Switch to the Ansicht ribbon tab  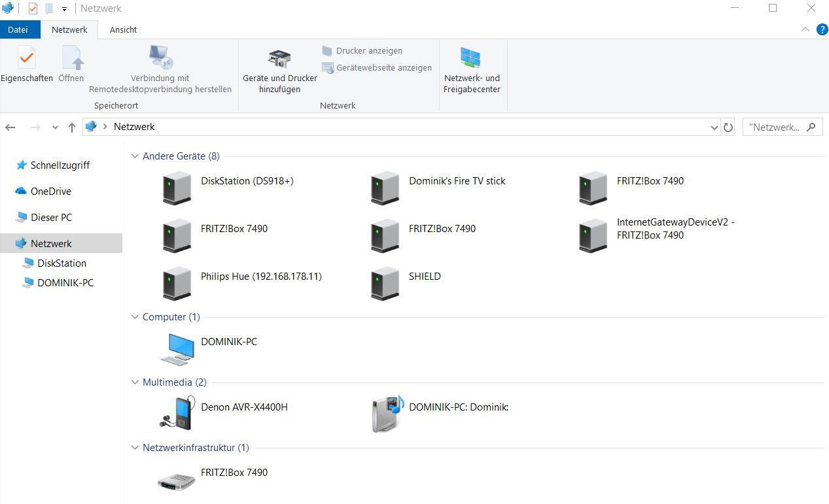pos(123,29)
